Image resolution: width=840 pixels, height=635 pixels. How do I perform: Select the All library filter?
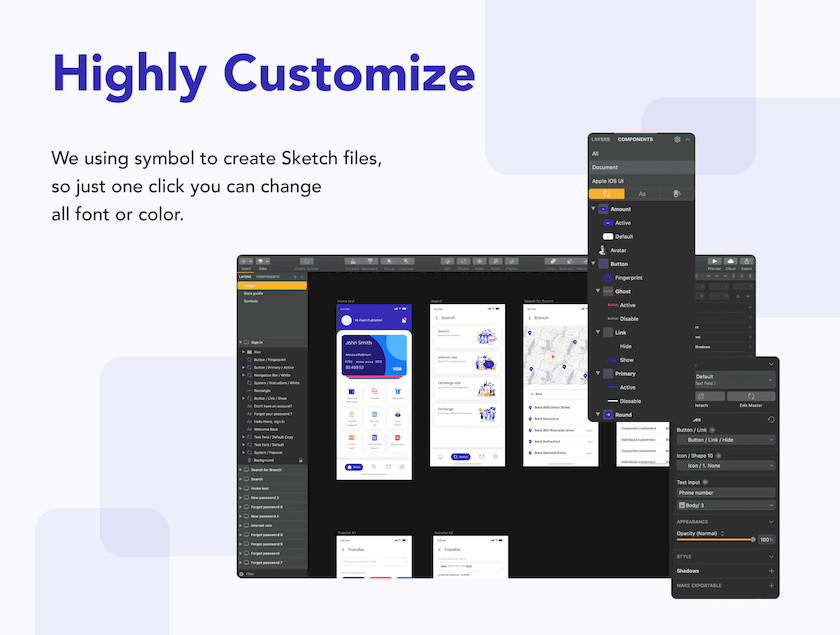pos(641,153)
